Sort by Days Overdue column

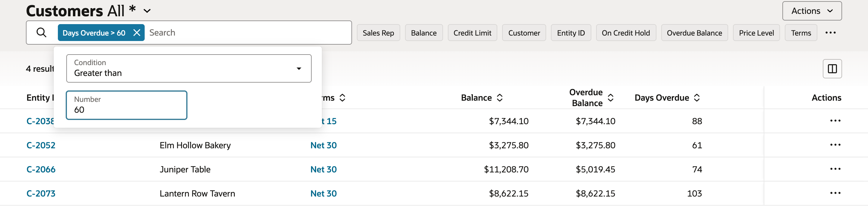click(x=697, y=98)
